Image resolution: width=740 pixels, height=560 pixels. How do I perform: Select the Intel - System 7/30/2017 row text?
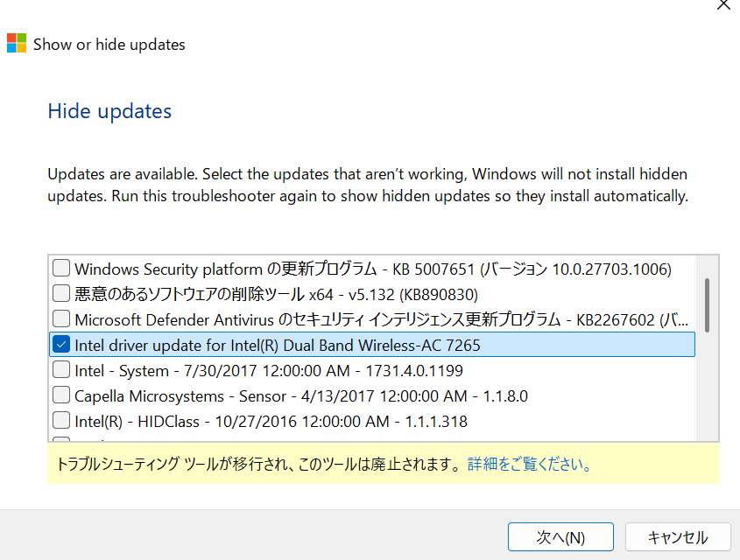tap(269, 371)
